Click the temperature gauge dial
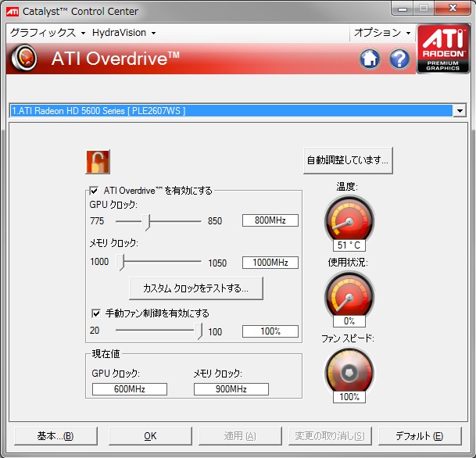The image size is (476, 458). 349,220
